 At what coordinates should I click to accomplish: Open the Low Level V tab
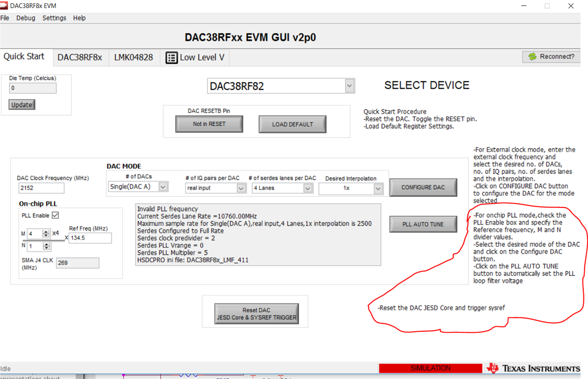click(x=195, y=57)
